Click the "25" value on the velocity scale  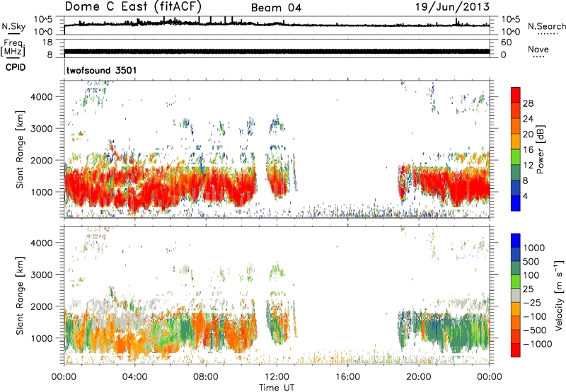coord(528,289)
